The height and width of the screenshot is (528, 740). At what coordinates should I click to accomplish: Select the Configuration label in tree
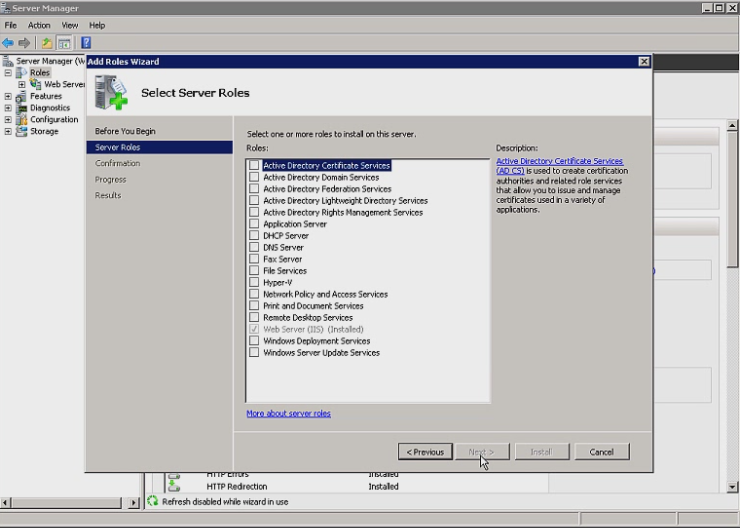pos(54,120)
